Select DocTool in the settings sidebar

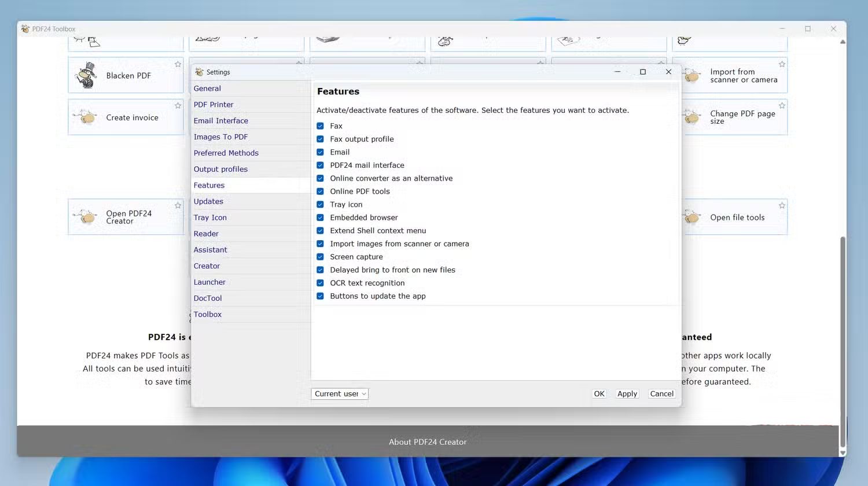pos(251,299)
